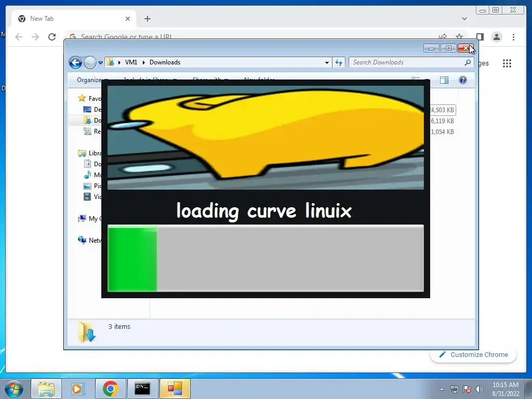Close the New Tab in Chrome
The height and width of the screenshot is (399, 532).
pos(128,19)
